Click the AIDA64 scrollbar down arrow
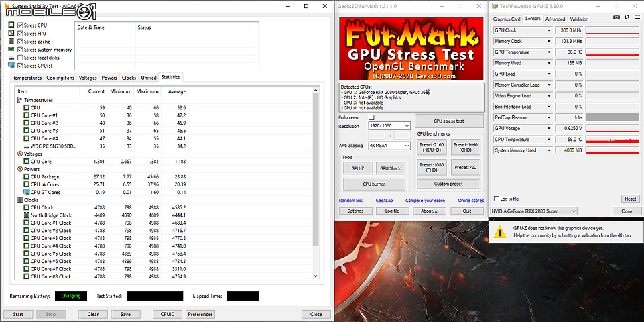This screenshot has width=644, height=322. [x=316, y=276]
